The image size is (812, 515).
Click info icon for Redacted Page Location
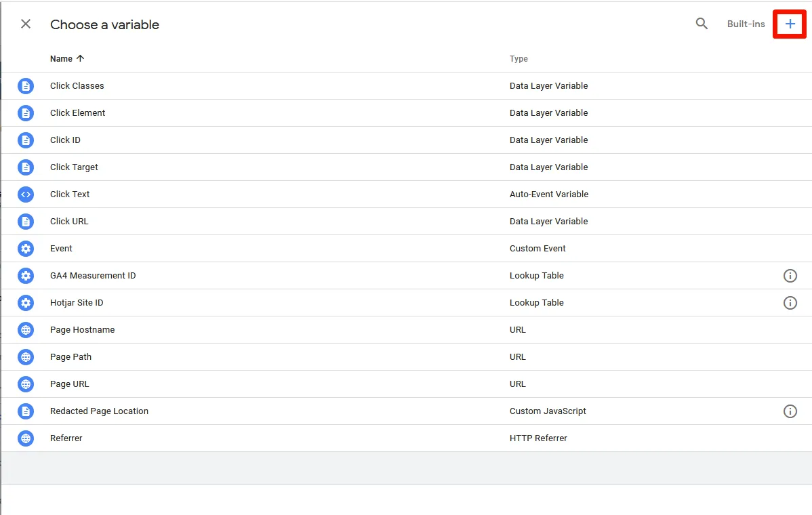point(790,411)
